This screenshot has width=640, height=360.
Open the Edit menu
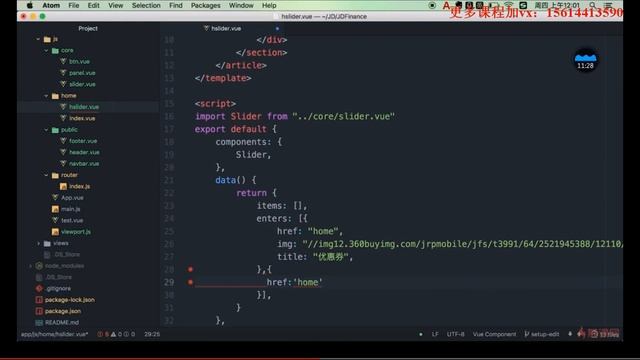tap(93, 5)
